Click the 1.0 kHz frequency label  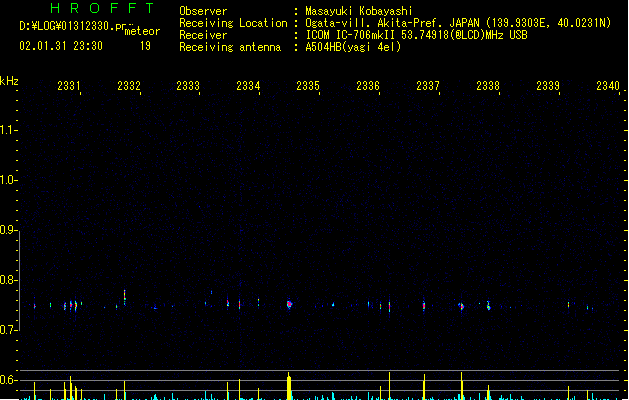7,179
